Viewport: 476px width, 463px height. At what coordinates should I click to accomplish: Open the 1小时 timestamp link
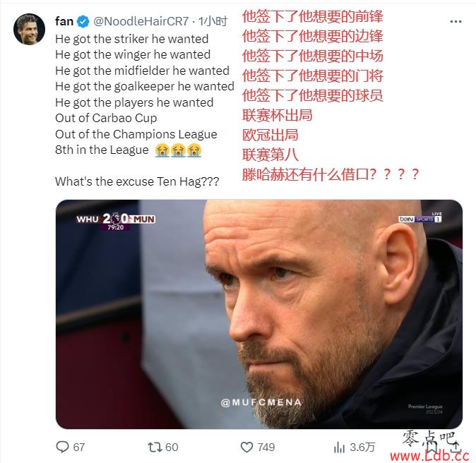(213, 21)
